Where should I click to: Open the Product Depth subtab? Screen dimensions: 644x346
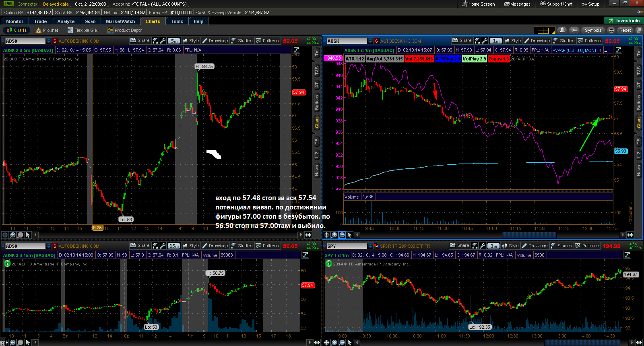pos(125,30)
